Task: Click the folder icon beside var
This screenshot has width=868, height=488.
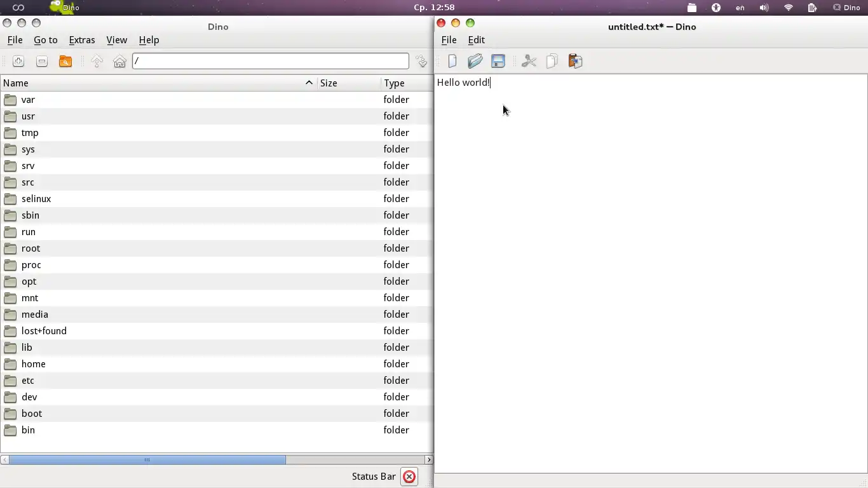Action: coord(10,100)
